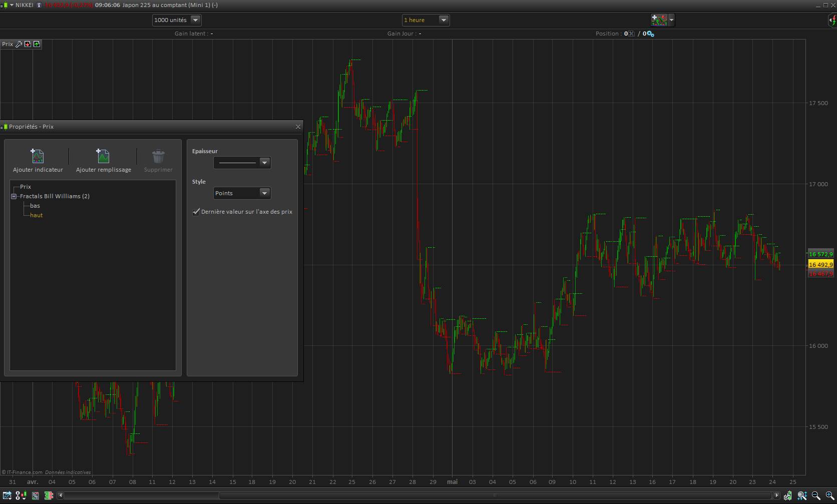Click the horizontal time scrollbar thumb
837x504 pixels.
coord(496,495)
